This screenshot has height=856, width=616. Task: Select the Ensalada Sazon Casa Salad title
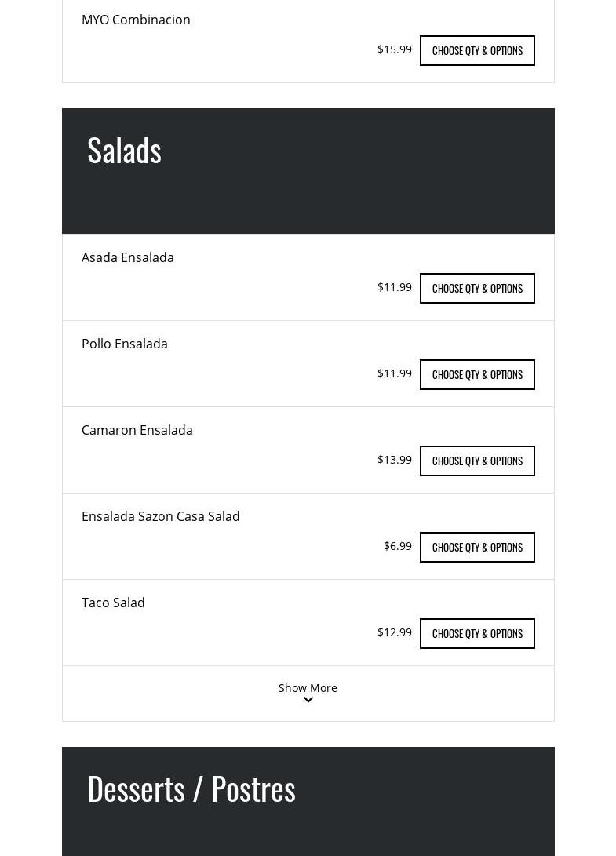pos(161,516)
